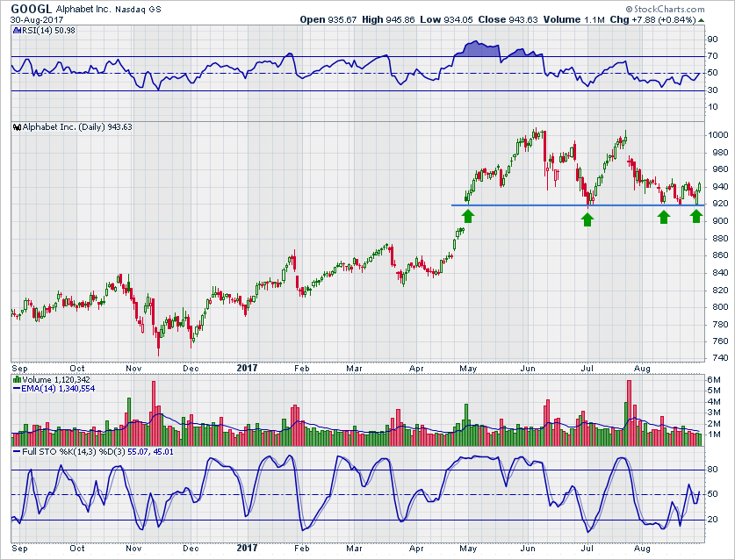
Task: Select the GOOGL ticker symbol
Action: (31, 9)
